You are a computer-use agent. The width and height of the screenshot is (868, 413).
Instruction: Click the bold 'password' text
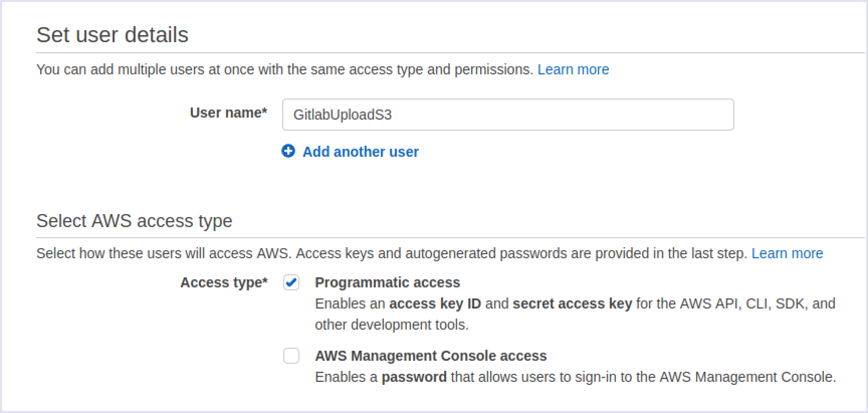coord(414,377)
